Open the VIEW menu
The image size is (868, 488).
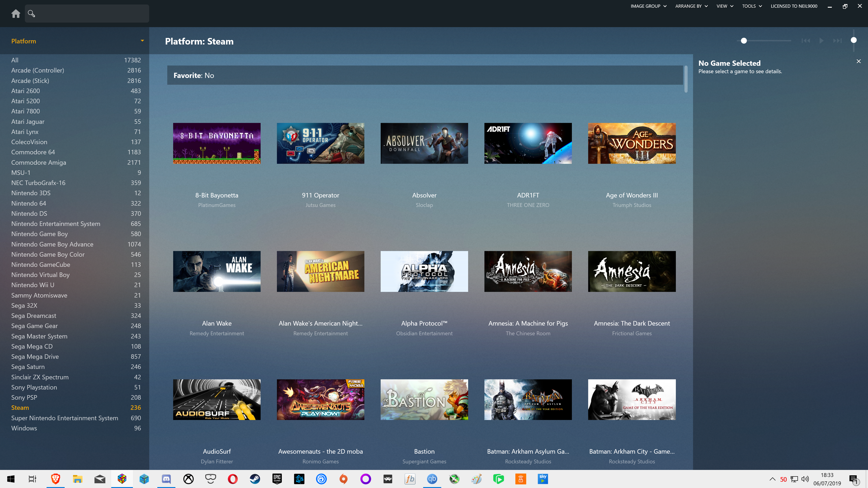click(x=725, y=6)
